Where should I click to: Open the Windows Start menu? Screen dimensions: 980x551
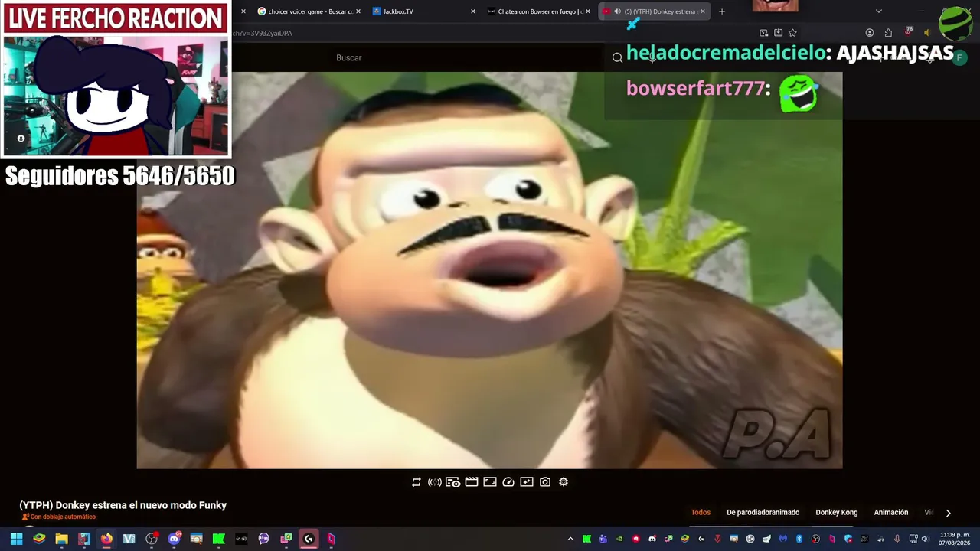(16, 539)
